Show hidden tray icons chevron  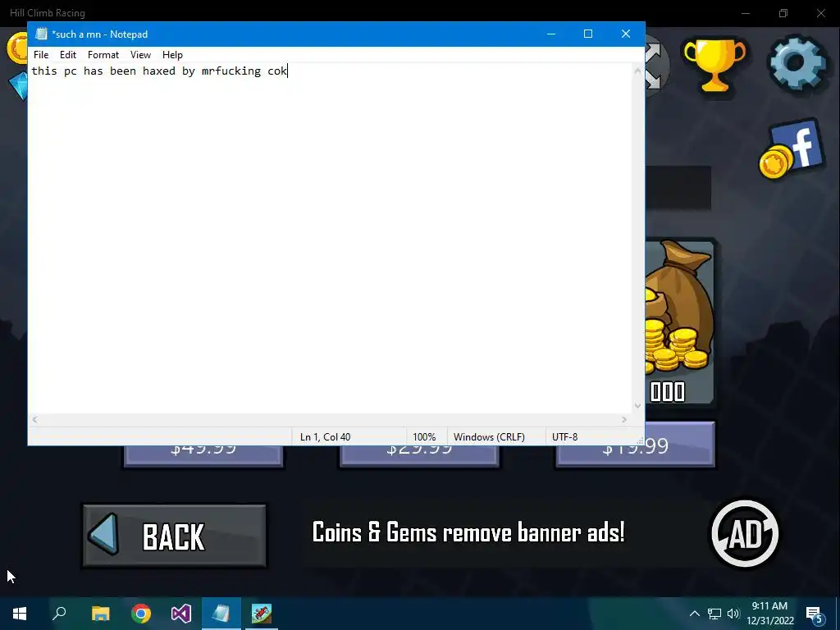[x=694, y=614]
